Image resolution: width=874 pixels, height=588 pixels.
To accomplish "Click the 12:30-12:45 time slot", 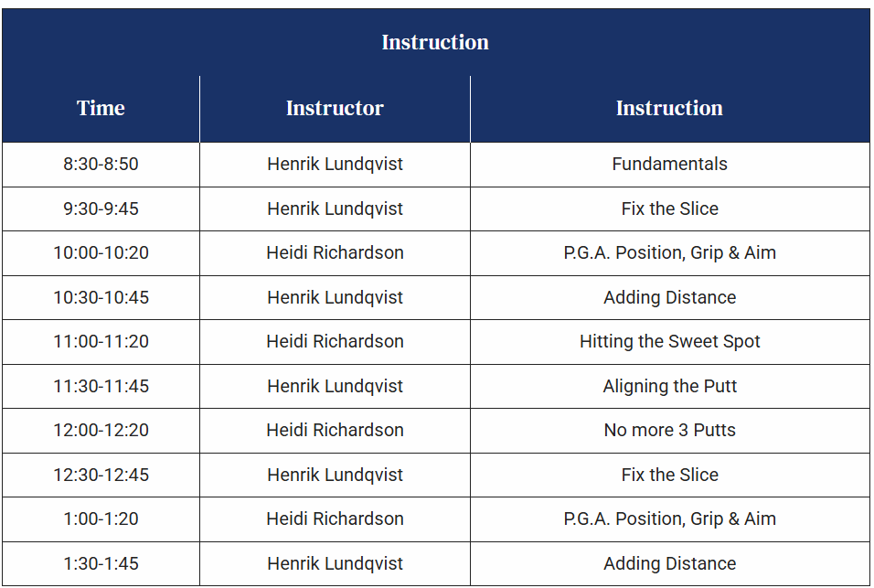I will click(x=101, y=475).
